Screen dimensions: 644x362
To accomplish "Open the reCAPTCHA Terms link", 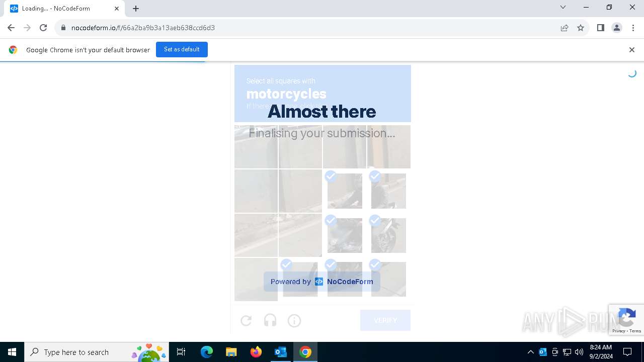I will coord(635,331).
